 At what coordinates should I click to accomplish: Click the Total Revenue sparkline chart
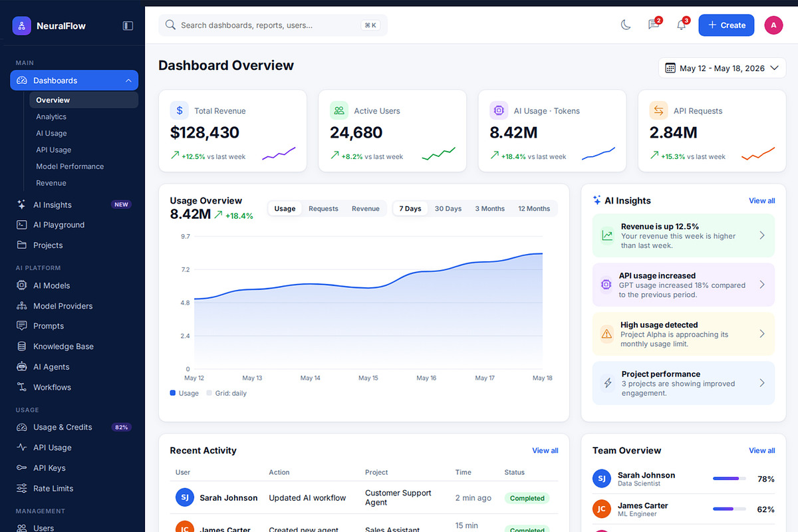279,154
